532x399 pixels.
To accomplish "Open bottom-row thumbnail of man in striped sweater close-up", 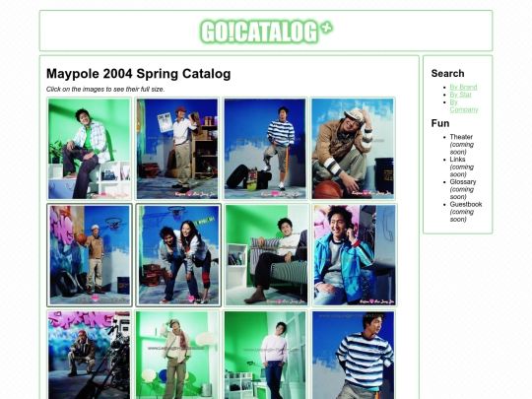I will coord(353,355).
